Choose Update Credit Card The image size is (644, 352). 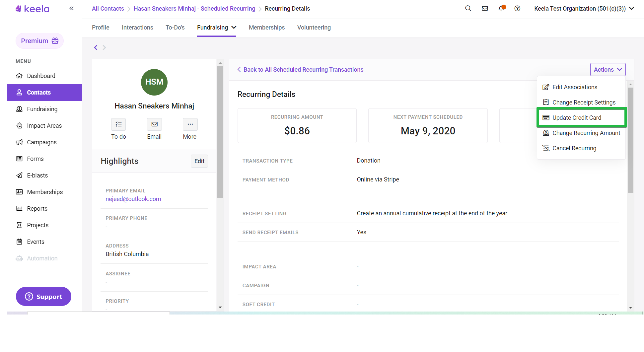[581, 118]
